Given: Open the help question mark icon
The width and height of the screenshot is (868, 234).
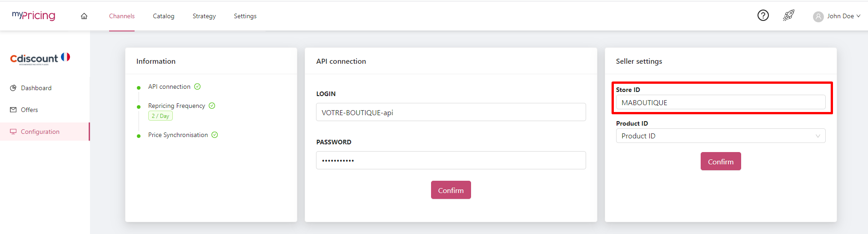Looking at the screenshot, I should click(763, 15).
